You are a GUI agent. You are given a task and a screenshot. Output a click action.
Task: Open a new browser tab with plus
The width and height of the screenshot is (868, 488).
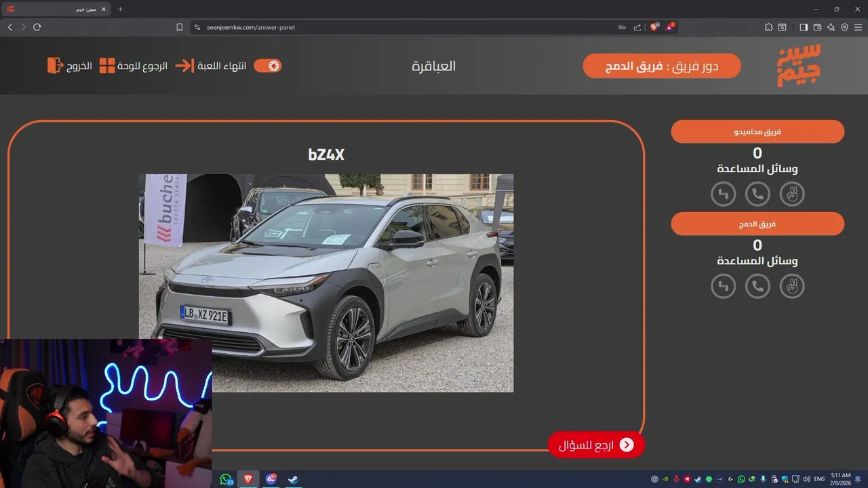point(121,9)
